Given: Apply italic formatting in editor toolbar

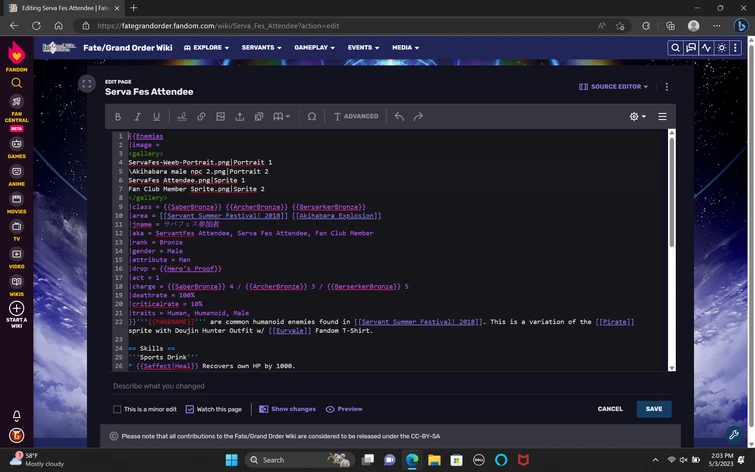Looking at the screenshot, I should [x=137, y=117].
